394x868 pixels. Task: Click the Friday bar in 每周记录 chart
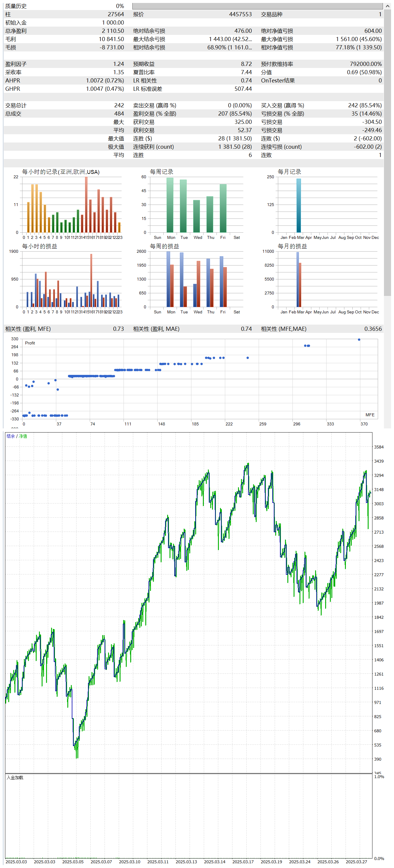(223, 208)
